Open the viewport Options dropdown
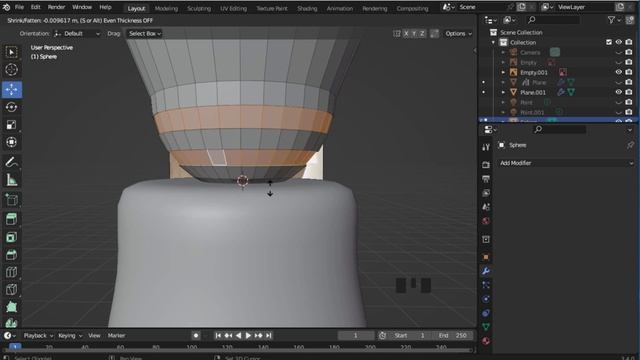The image size is (640, 360). point(458,33)
